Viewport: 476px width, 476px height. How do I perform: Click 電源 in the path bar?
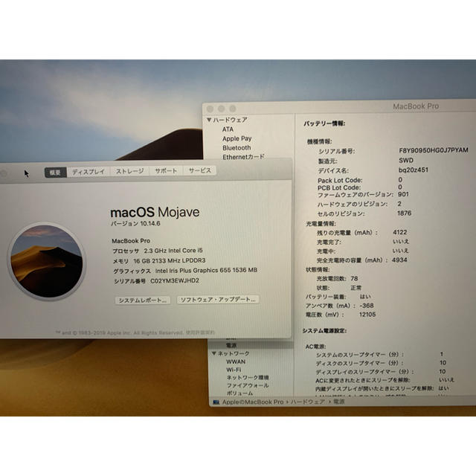pos(339,402)
